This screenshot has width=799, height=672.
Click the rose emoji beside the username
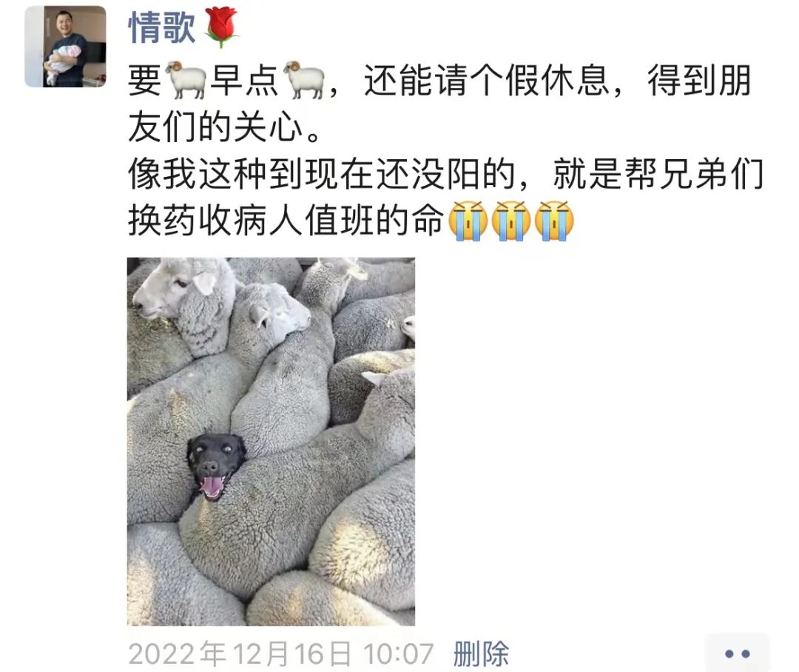pyautogui.click(x=221, y=27)
